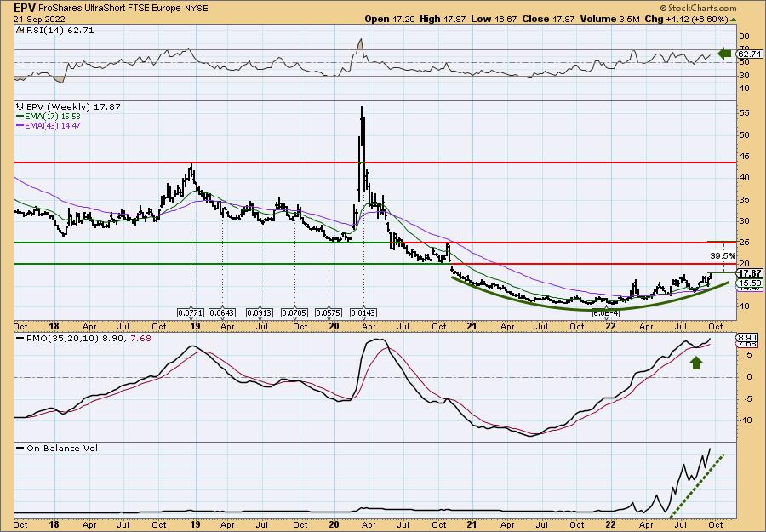Image resolution: width=766 pixels, height=532 pixels.
Task: Click the Volume 3.5M value
Action: click(x=609, y=19)
